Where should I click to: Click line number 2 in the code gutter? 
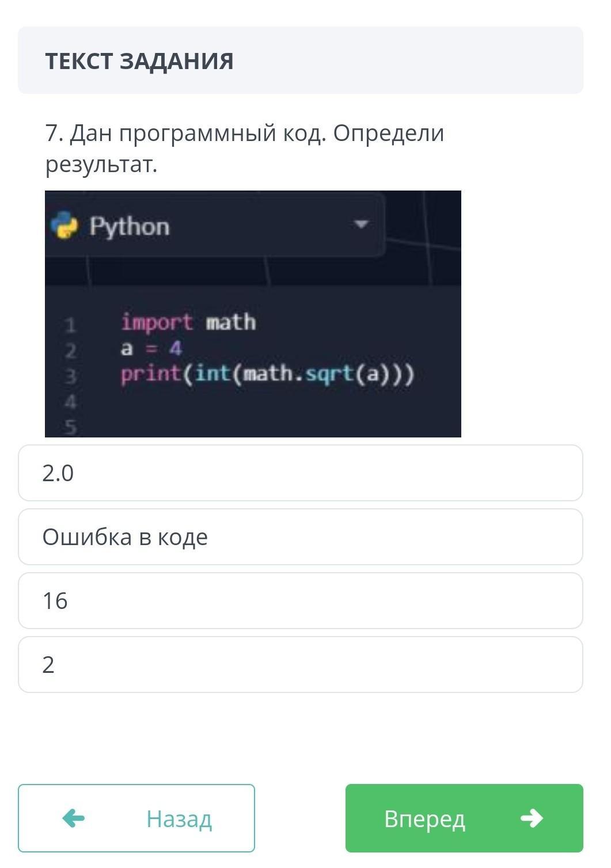[70, 351]
